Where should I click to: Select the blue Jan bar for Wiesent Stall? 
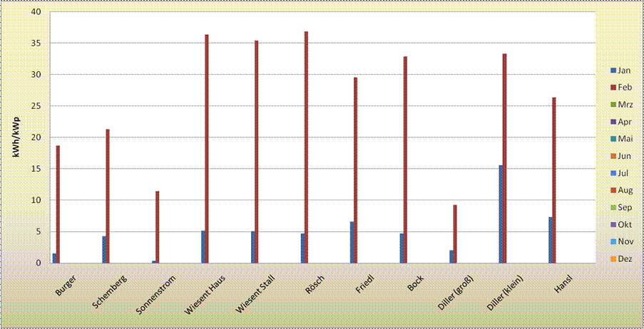252,247
